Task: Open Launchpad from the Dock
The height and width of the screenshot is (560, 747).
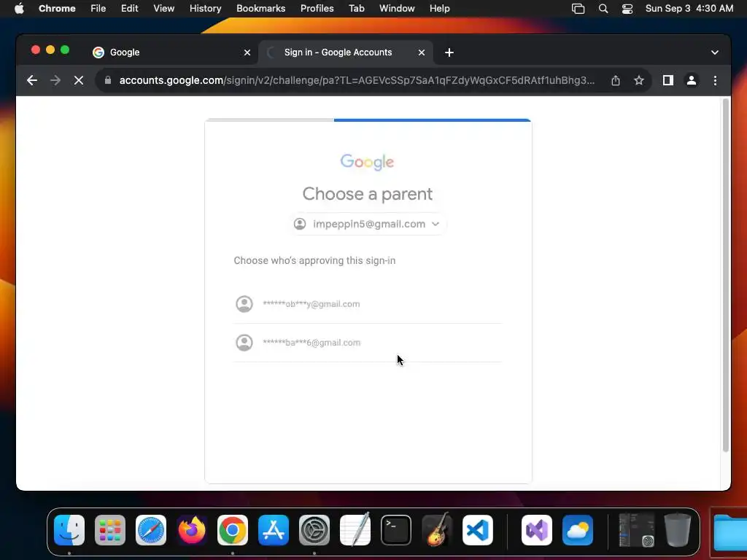Action: click(x=110, y=530)
